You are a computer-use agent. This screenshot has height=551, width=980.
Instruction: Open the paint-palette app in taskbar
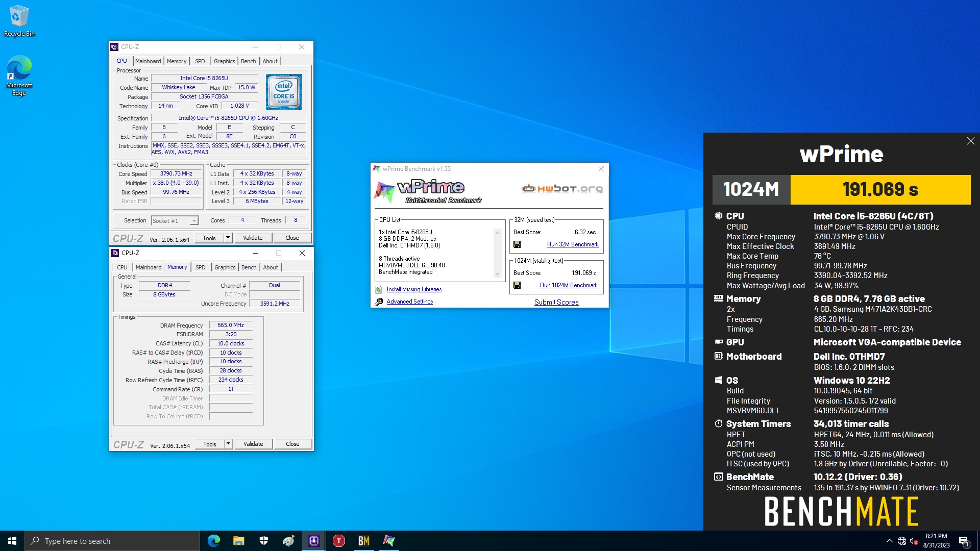(288, 541)
